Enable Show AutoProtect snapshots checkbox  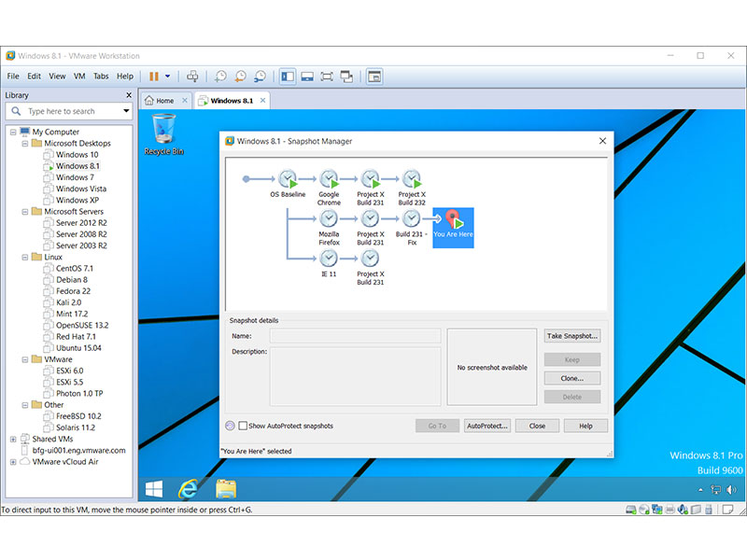(x=243, y=426)
